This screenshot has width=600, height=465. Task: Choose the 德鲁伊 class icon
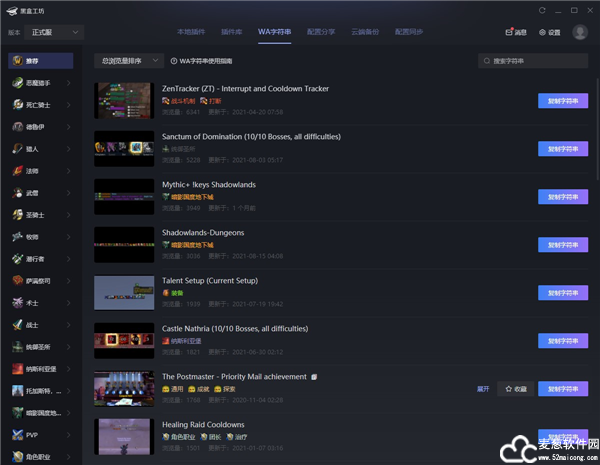[18, 127]
